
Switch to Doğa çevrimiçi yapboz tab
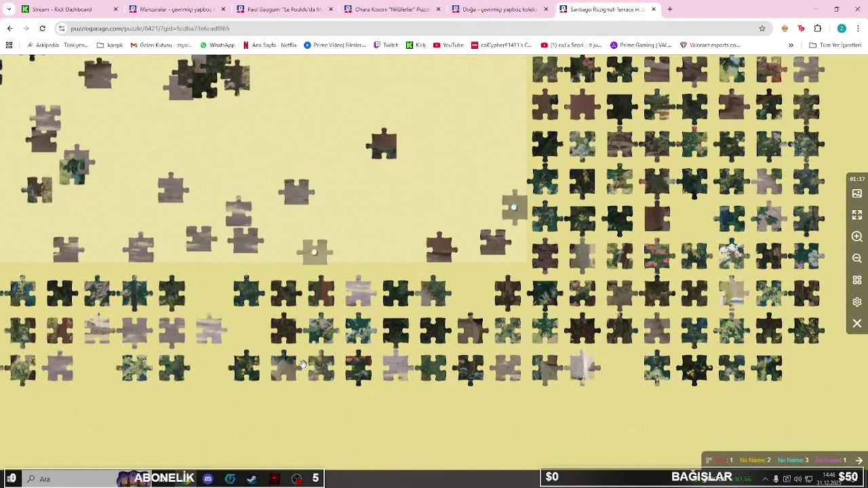tap(500, 9)
